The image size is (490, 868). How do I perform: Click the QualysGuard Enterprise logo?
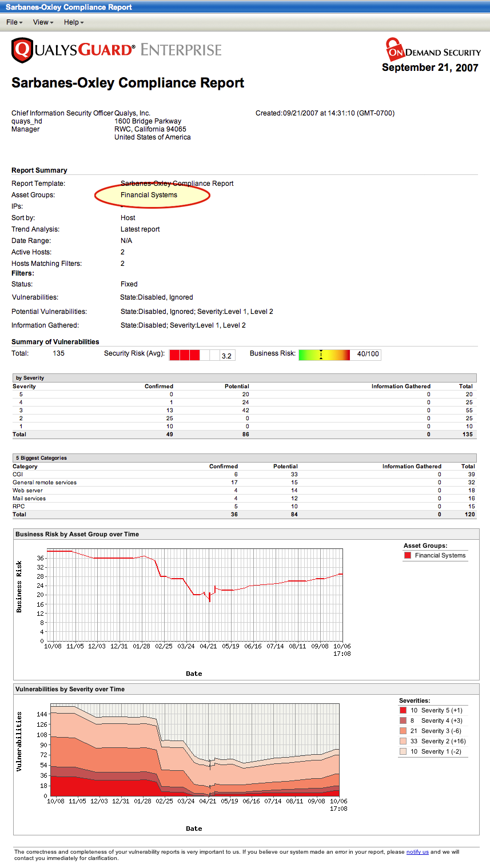pos(117,50)
